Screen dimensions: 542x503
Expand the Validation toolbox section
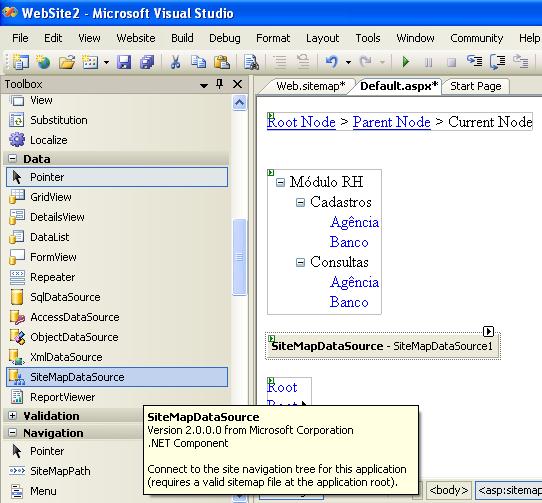[12, 416]
